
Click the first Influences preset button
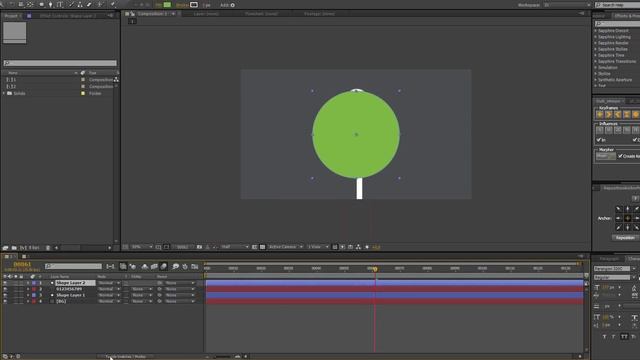point(600,130)
